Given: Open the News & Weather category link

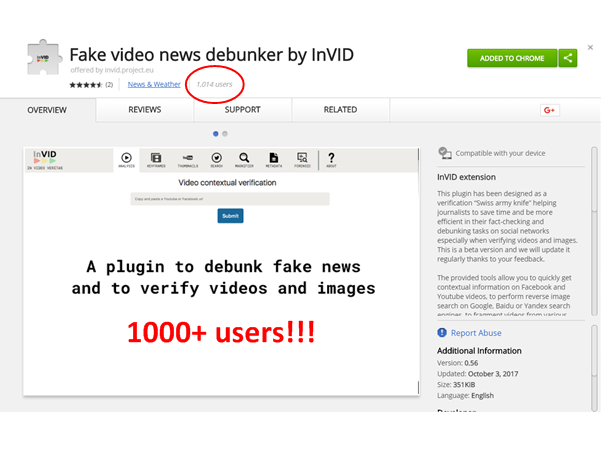Looking at the screenshot, I should tap(154, 84).
